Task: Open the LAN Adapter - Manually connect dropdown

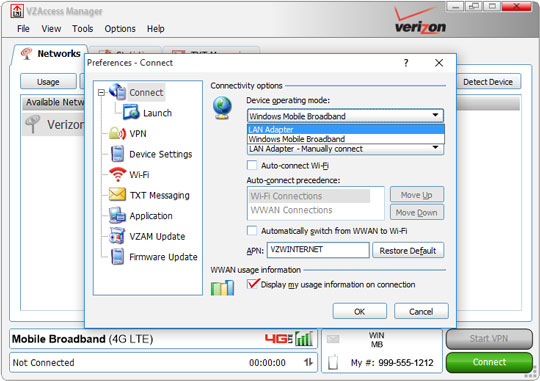Action: [x=345, y=149]
